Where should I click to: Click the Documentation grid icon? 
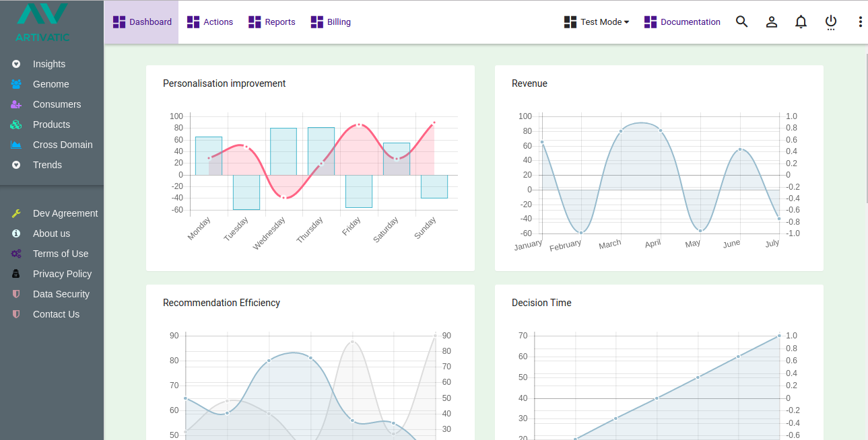(x=650, y=22)
